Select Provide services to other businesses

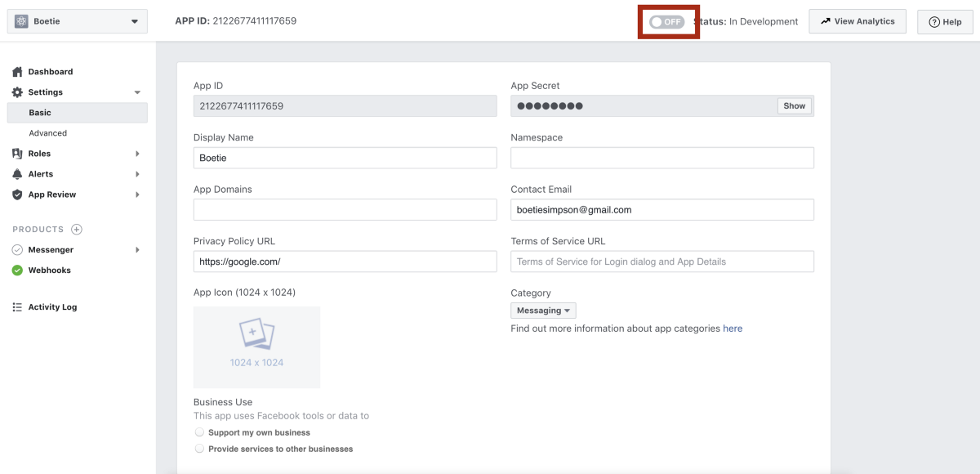pos(200,449)
